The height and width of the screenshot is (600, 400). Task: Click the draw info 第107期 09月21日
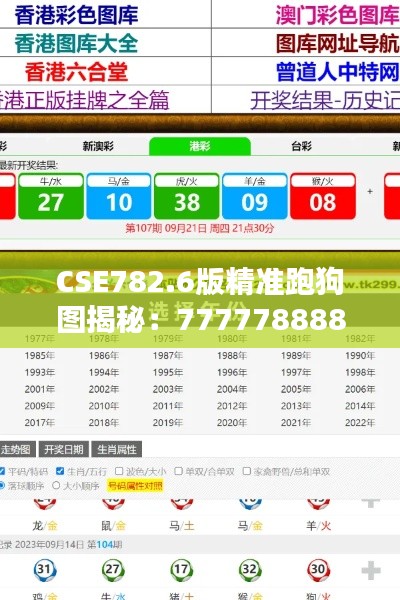pyautogui.click(x=199, y=228)
